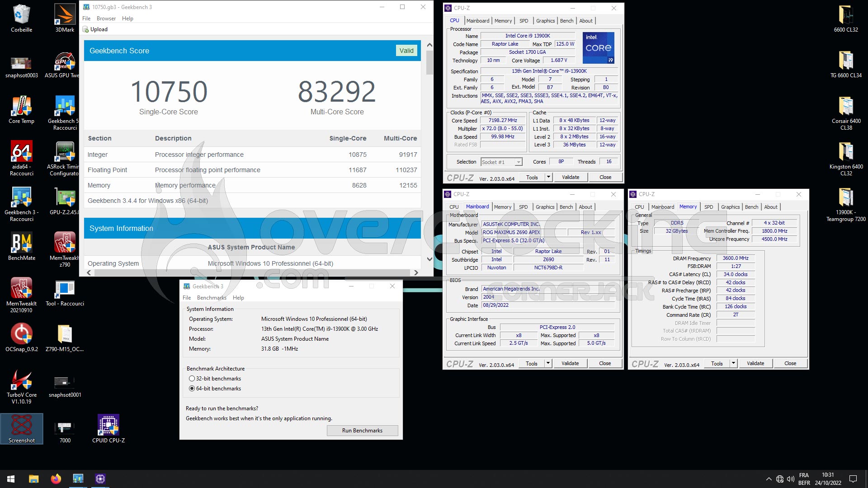Switch to SPD tab in CPU-Z Mainboard window

(523, 207)
